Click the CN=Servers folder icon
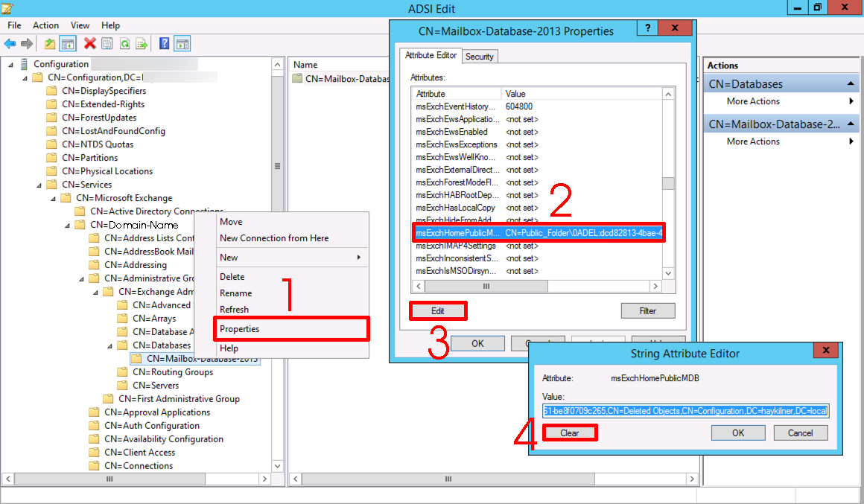 (122, 385)
